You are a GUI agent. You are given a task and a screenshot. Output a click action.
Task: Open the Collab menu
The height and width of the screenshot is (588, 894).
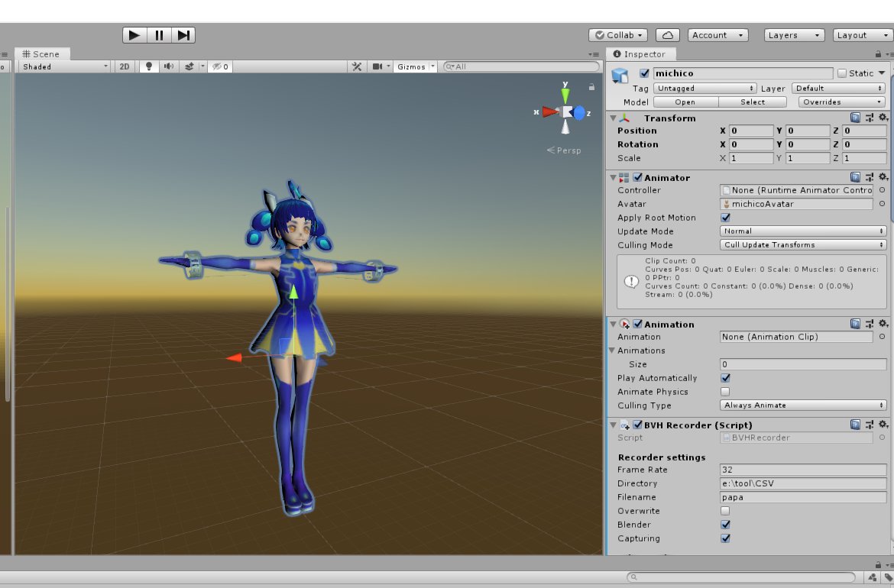tap(618, 35)
